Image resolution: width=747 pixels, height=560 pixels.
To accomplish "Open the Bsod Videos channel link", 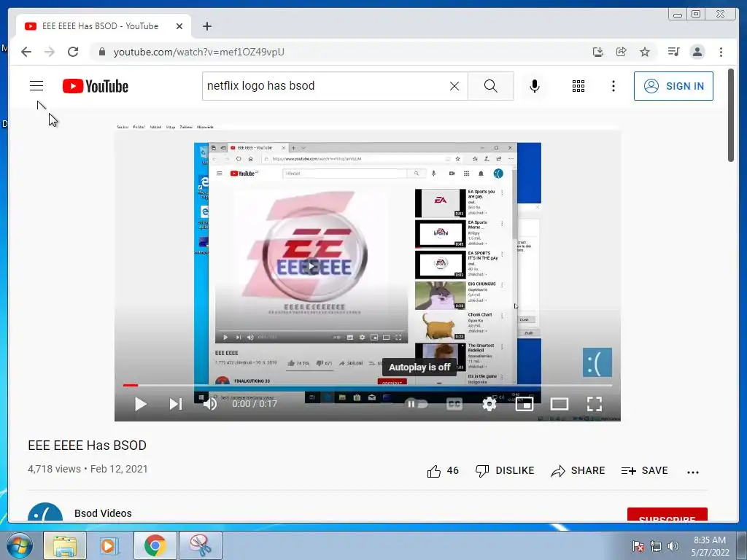I will click(103, 513).
